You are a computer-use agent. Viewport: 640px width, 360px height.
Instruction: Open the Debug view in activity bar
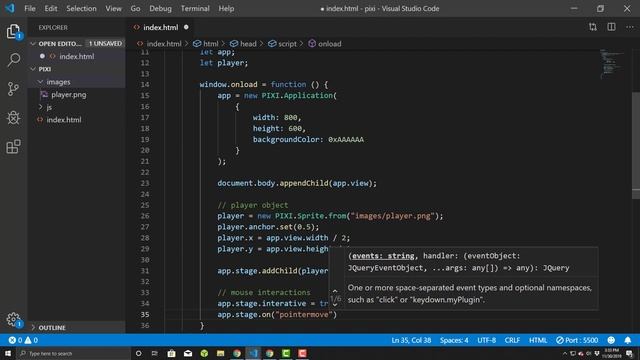(x=13, y=118)
